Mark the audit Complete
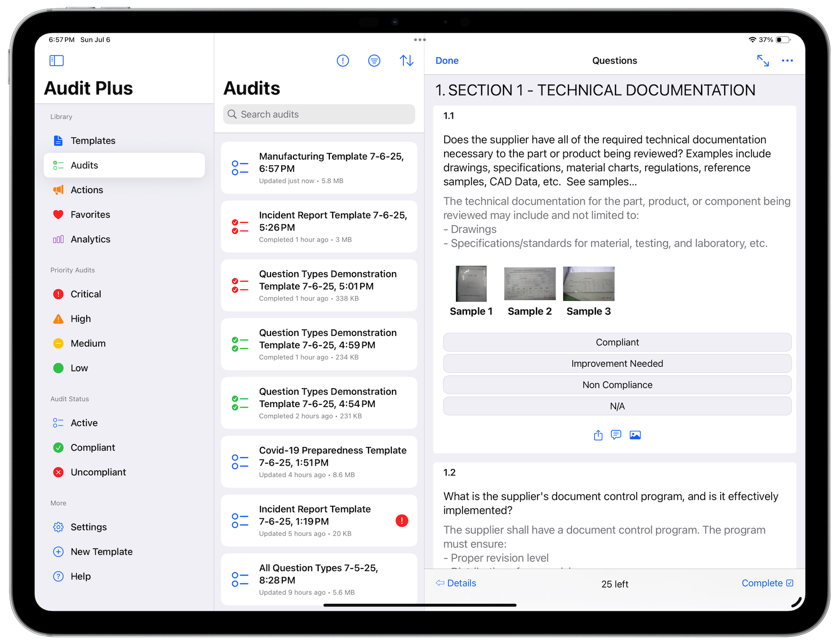Screen dimensions: 840x644 click(767, 583)
